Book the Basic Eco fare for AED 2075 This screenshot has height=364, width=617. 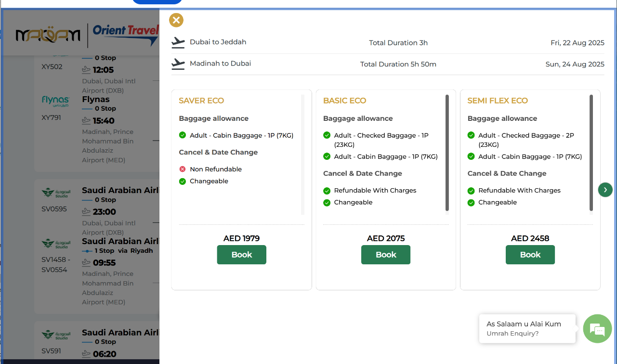point(385,255)
